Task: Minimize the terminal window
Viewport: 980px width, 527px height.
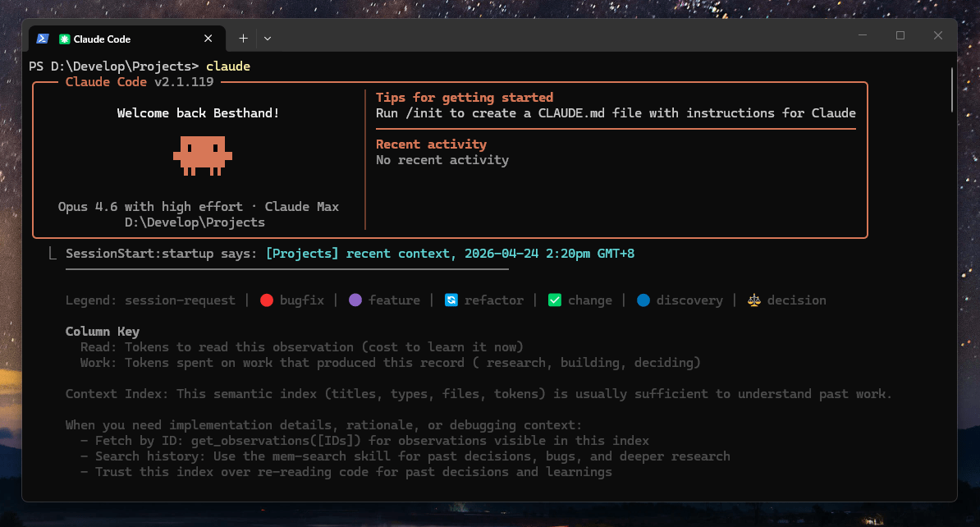Action: pos(863,35)
